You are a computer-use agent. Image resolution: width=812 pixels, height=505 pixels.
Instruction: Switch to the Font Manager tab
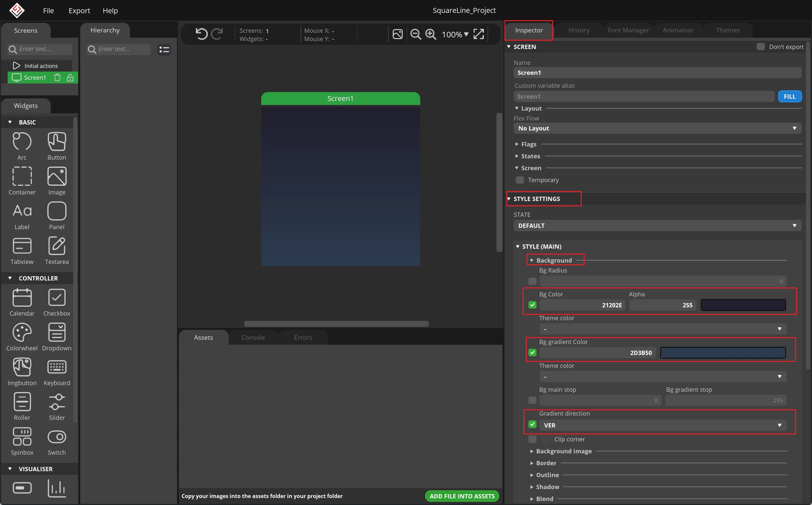click(628, 30)
